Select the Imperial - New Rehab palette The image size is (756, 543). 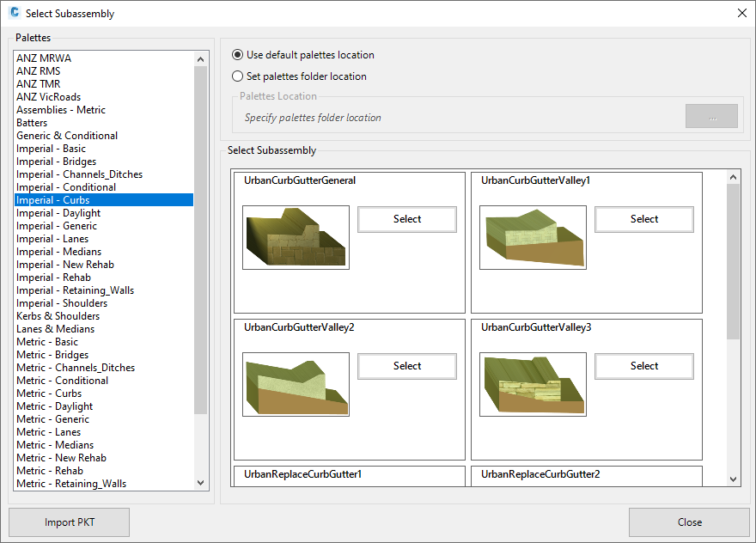click(104, 265)
